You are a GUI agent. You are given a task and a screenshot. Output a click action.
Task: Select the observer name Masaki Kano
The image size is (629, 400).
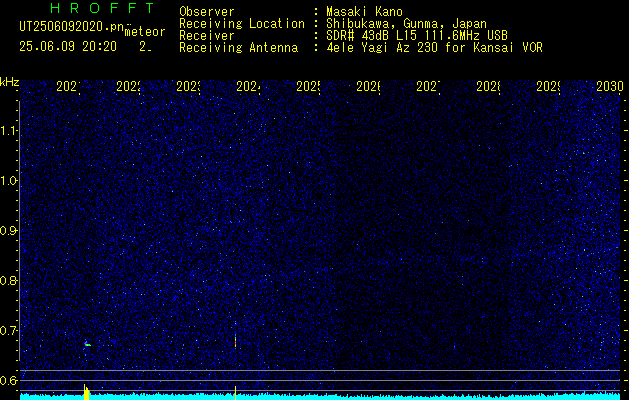[365, 12]
